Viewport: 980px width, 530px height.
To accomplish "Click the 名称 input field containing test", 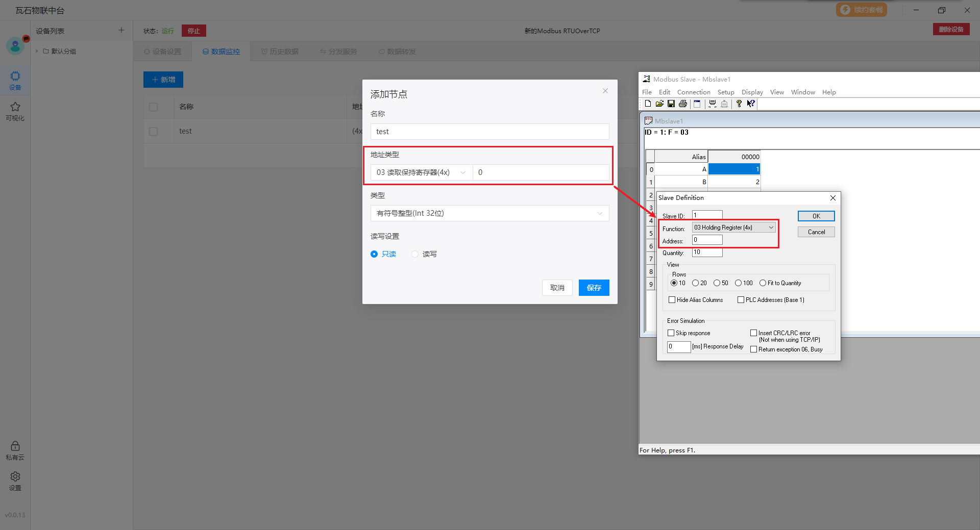I will 489,132.
